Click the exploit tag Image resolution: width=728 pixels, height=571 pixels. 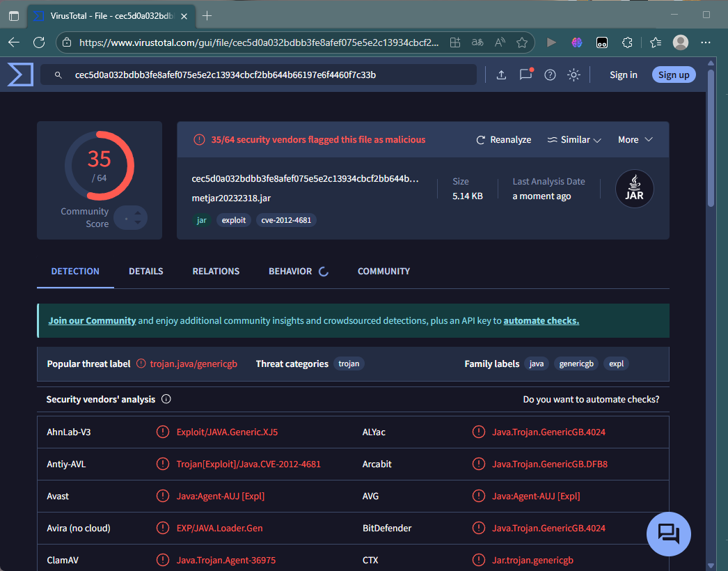click(x=234, y=220)
